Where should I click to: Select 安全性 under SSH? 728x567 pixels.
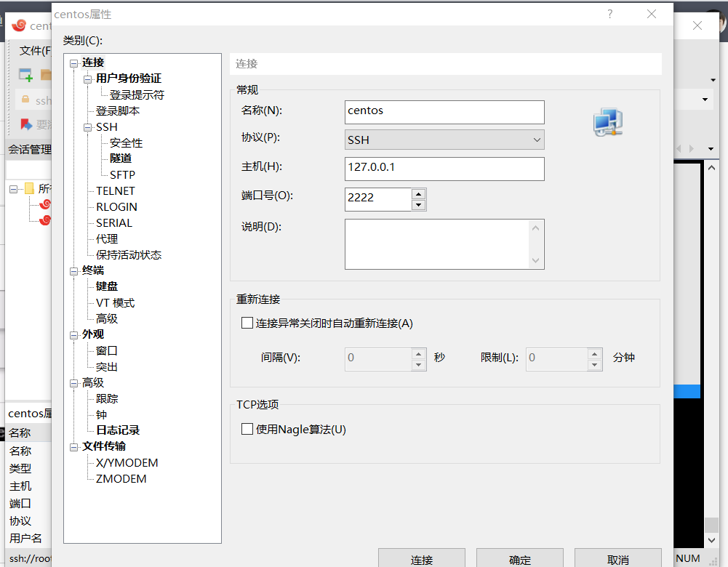coord(127,143)
